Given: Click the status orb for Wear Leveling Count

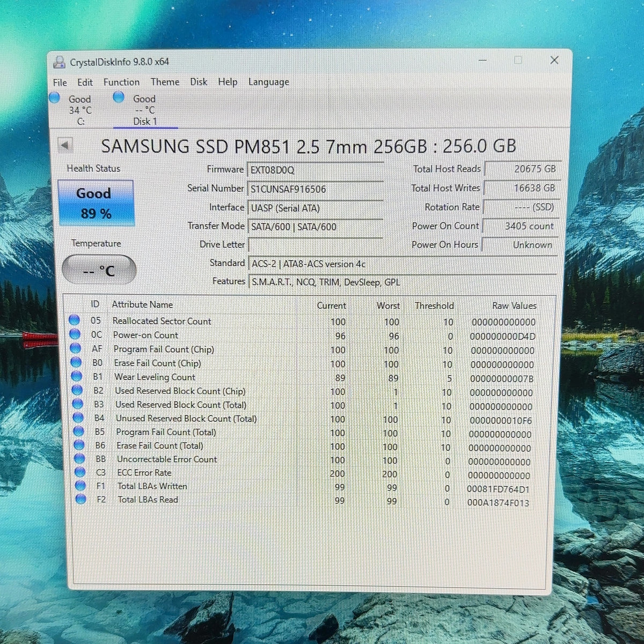Looking at the screenshot, I should (x=77, y=376).
